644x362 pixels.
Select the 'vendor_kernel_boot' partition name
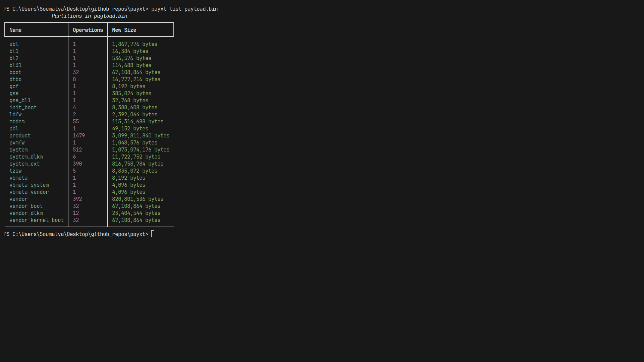37,220
